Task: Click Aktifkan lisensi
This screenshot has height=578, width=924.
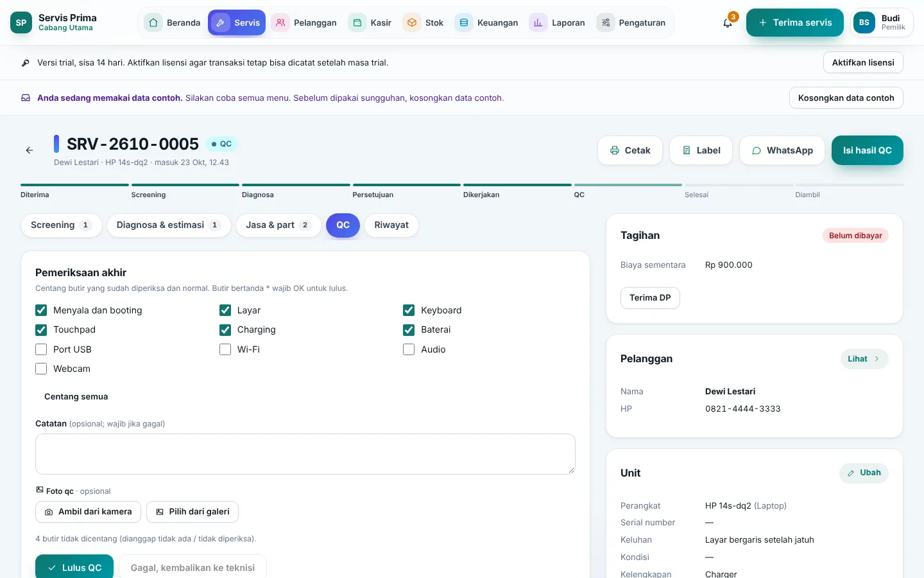Action: point(863,62)
